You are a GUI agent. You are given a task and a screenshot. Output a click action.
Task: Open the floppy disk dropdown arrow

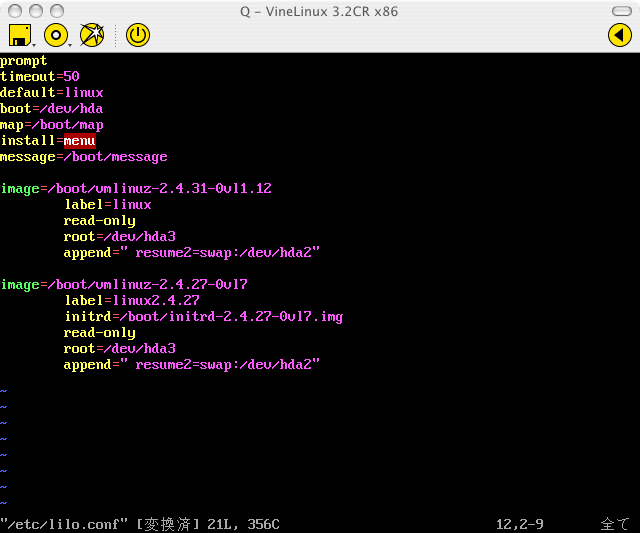34,44
